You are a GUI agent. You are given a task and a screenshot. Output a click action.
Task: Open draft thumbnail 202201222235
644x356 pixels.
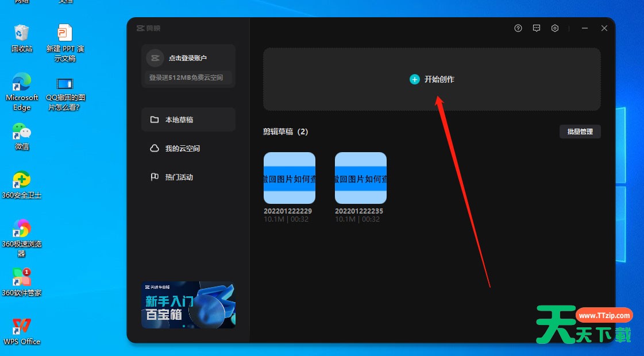361,178
